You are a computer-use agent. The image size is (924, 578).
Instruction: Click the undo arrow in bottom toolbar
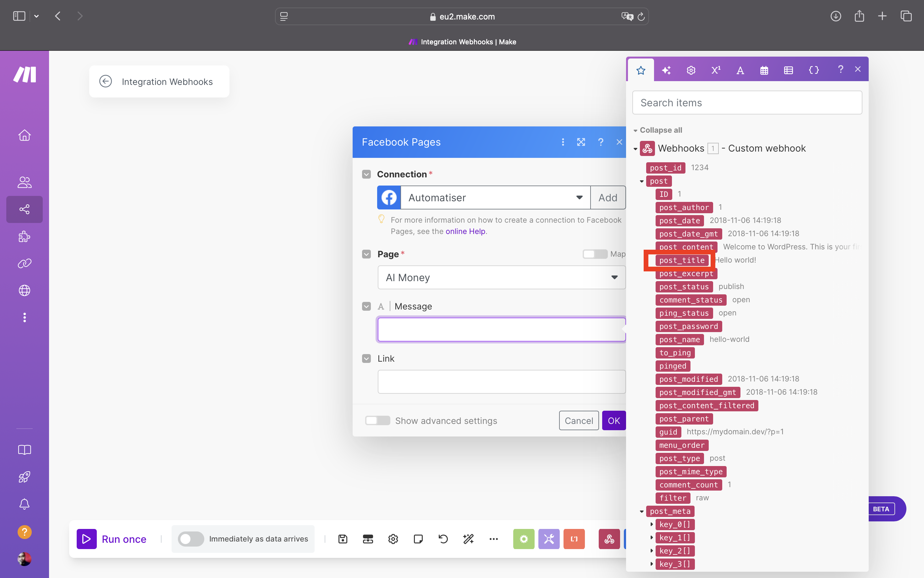pyautogui.click(x=443, y=539)
